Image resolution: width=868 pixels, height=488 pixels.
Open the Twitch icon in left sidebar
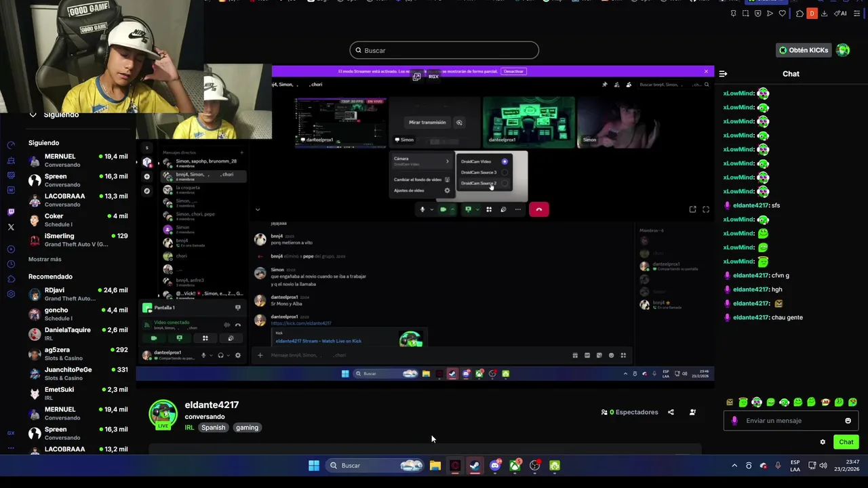tap(11, 212)
